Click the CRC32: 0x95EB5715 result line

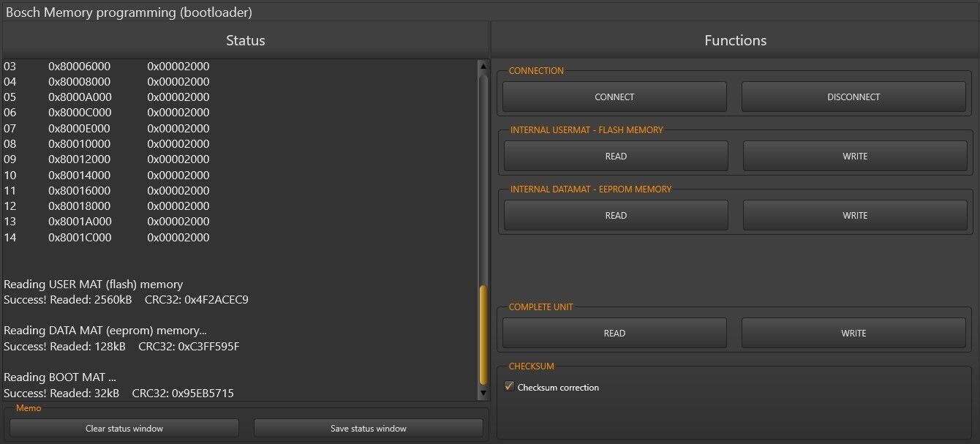[x=118, y=393]
